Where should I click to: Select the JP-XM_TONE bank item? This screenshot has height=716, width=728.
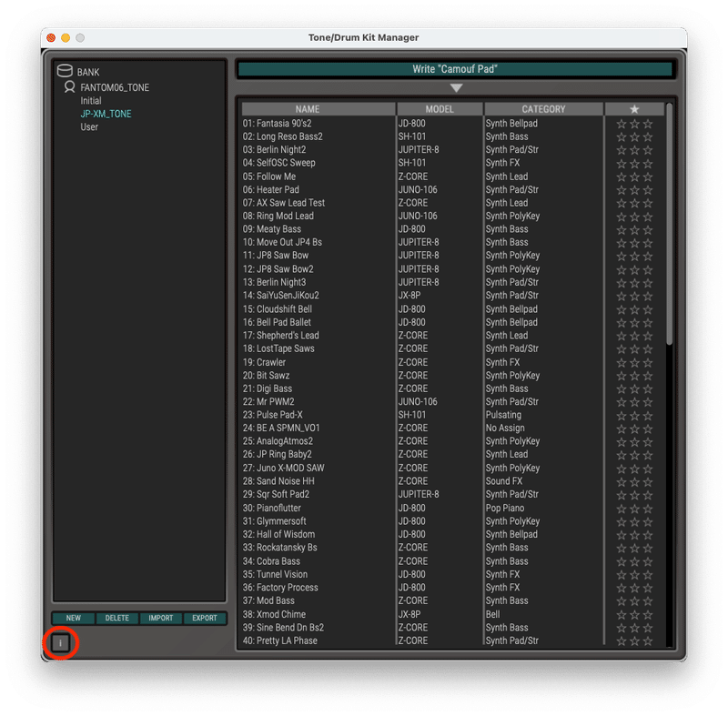point(106,114)
